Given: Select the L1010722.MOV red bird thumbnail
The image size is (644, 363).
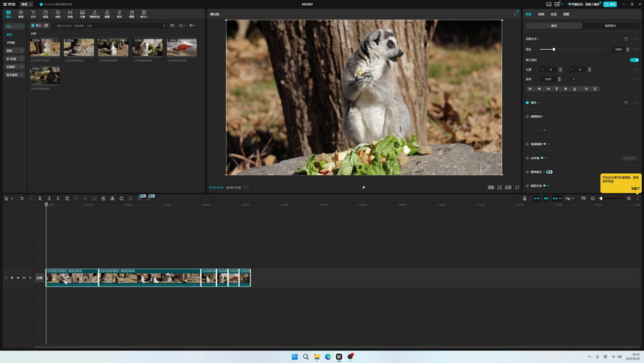Looking at the screenshot, I should point(182,48).
